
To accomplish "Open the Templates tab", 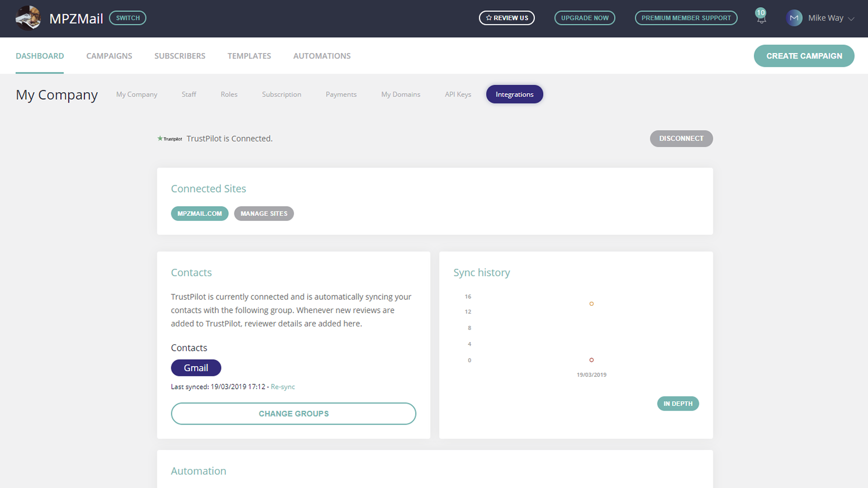I will coord(249,56).
